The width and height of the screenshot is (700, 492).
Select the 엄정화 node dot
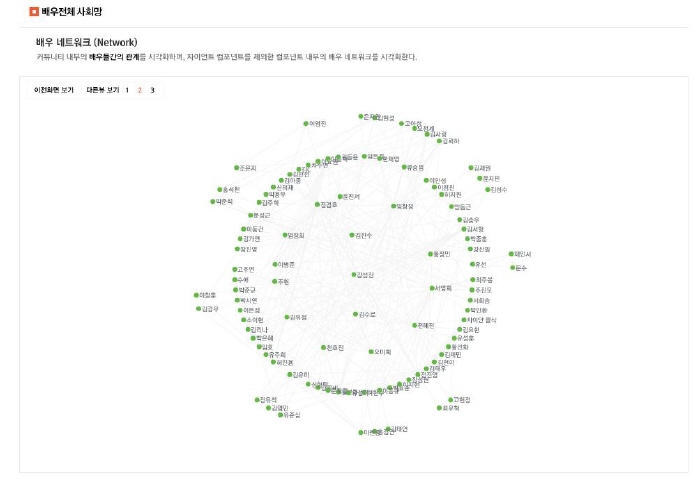[285, 235]
